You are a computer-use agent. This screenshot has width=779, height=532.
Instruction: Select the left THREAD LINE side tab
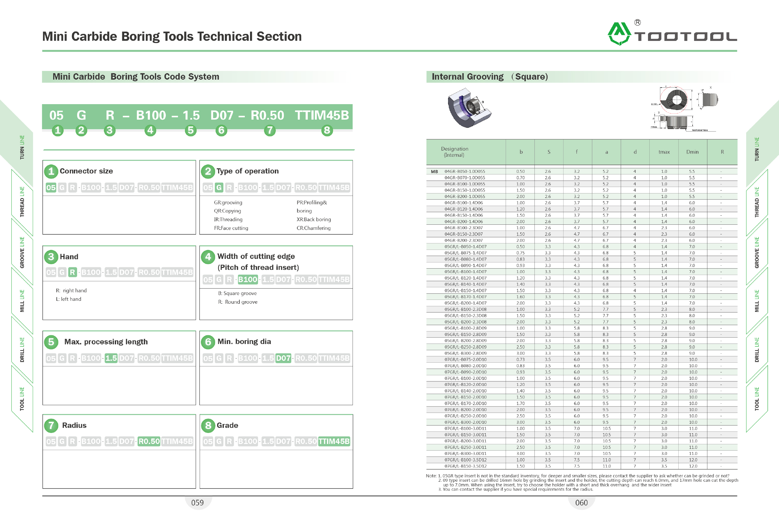22,202
